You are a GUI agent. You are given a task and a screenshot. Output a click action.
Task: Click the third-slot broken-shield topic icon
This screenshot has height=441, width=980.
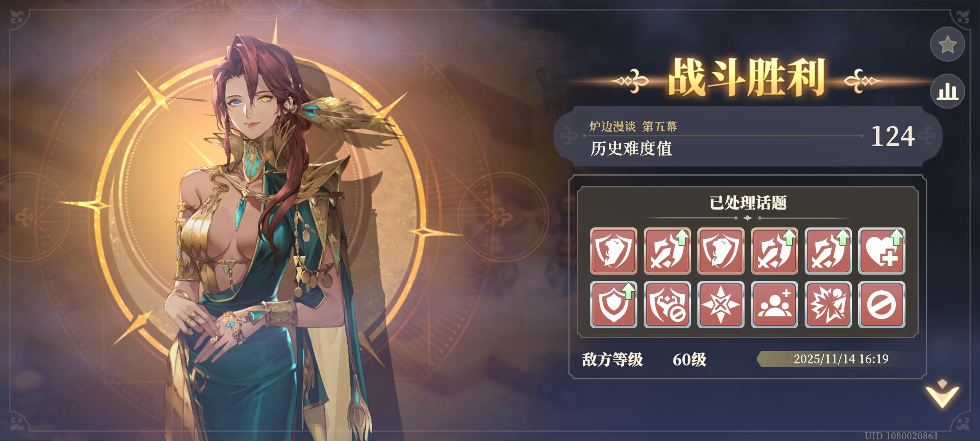pos(721,251)
